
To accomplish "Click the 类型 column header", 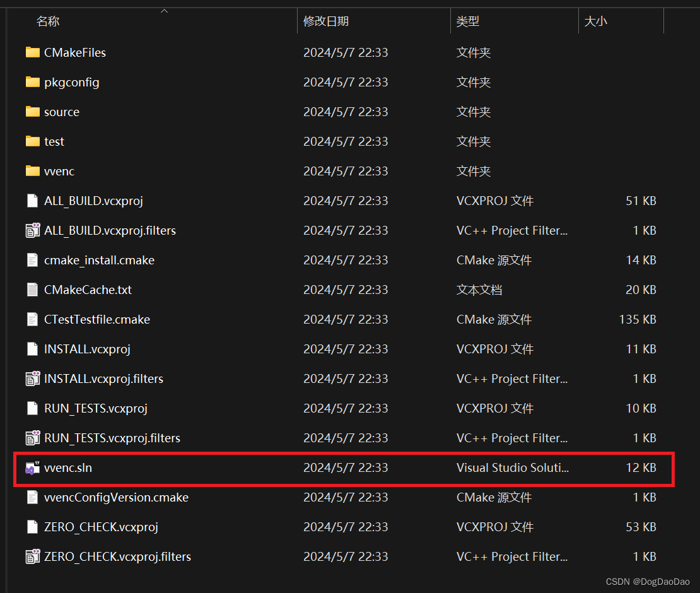I will [x=468, y=21].
